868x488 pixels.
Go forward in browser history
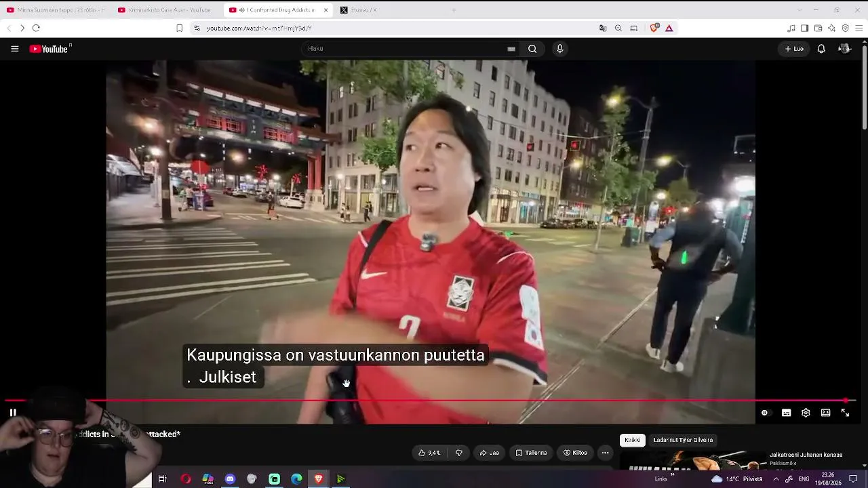[22, 28]
